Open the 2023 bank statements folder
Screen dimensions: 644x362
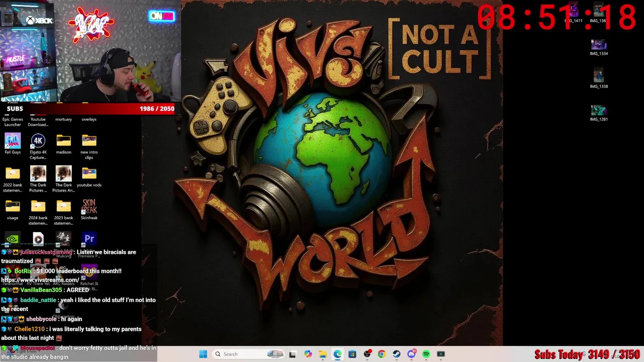(63, 212)
